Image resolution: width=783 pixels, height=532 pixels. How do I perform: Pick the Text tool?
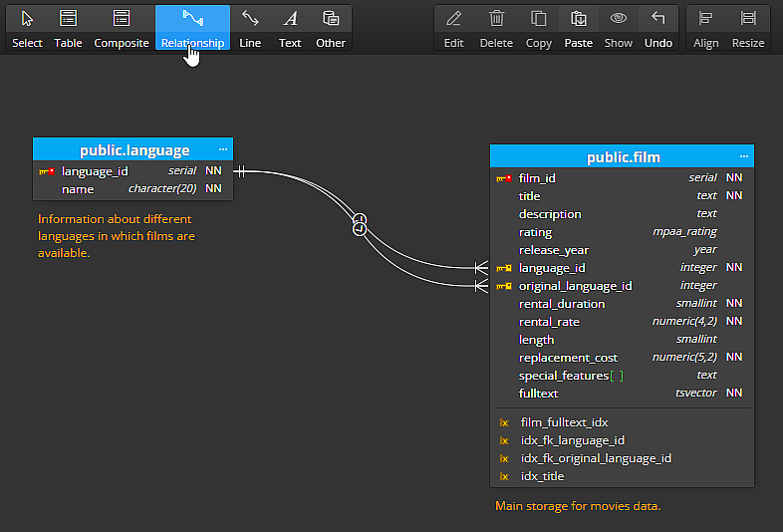click(x=290, y=28)
